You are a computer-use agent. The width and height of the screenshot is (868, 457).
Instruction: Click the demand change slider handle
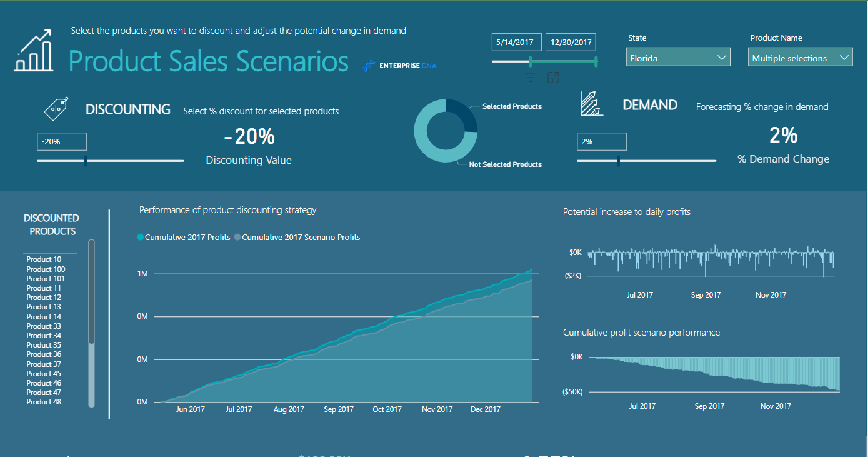(618, 161)
